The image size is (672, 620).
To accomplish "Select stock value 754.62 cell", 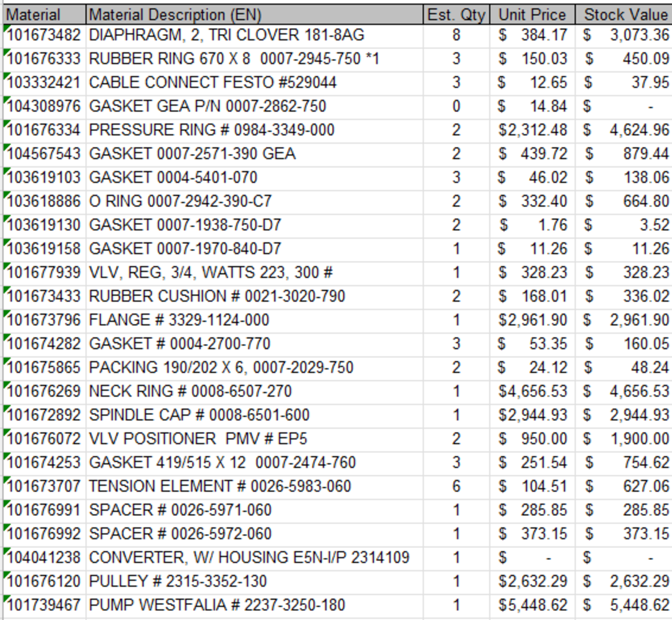I will [x=623, y=464].
